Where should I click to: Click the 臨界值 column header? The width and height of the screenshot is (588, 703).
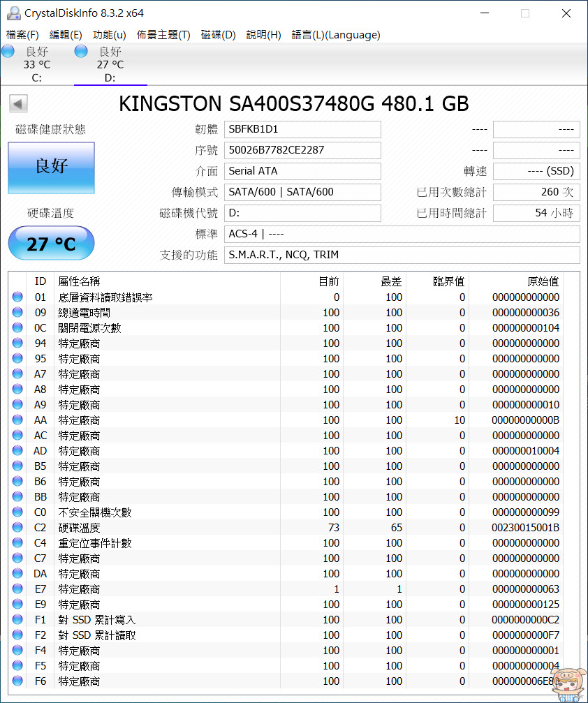(437, 281)
